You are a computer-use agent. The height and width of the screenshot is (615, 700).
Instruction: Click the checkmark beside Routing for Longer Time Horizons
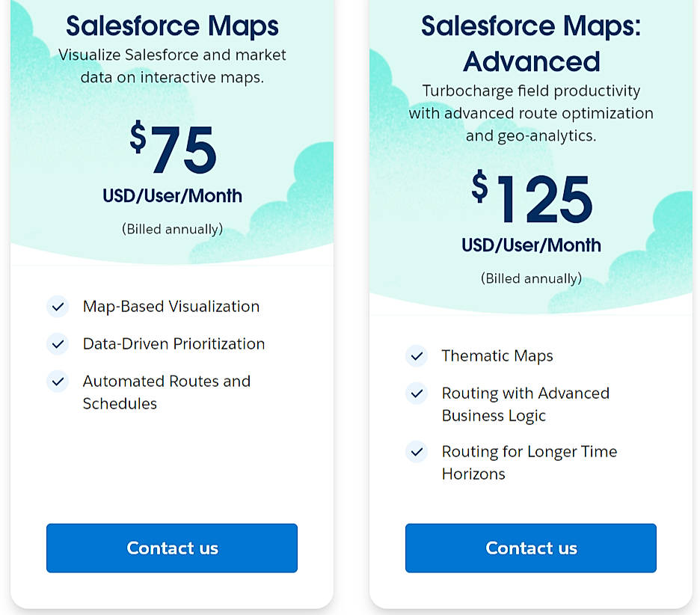coord(417,452)
